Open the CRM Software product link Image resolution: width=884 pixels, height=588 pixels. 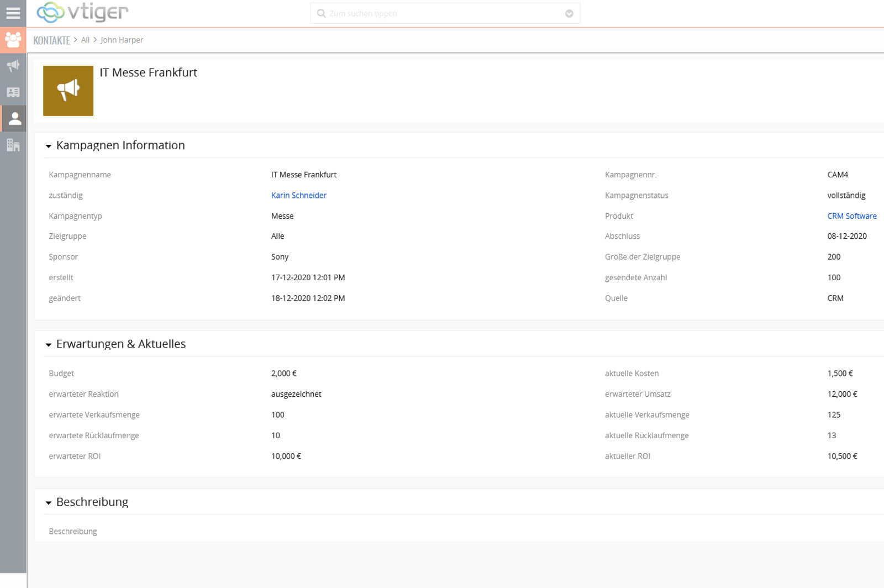[851, 216]
